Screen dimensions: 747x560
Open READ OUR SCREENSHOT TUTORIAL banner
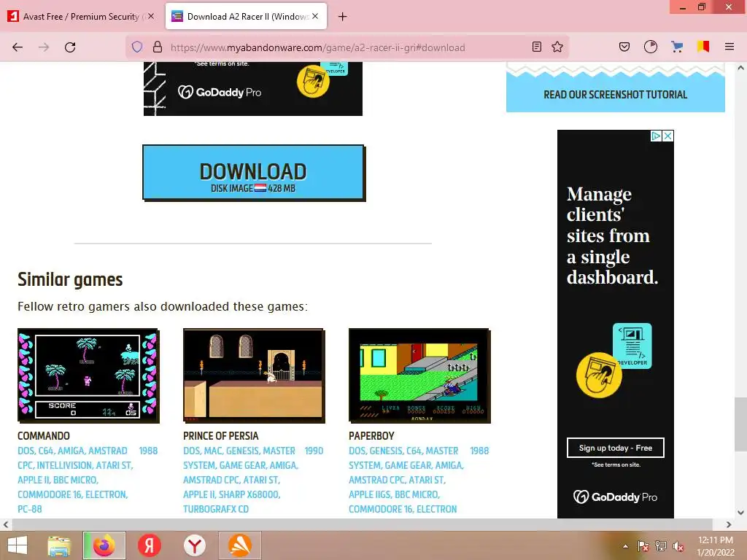click(616, 94)
